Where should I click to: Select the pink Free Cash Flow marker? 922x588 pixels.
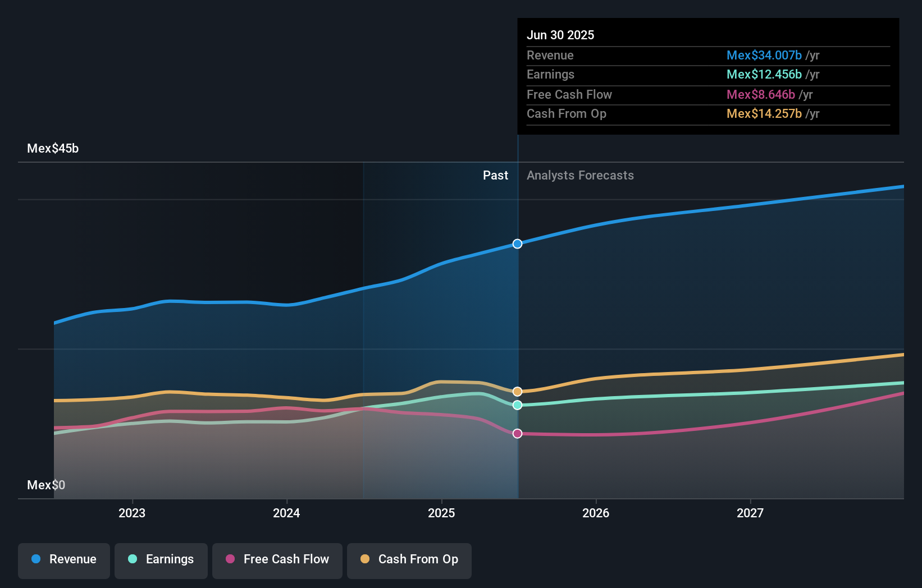pyautogui.click(x=517, y=433)
